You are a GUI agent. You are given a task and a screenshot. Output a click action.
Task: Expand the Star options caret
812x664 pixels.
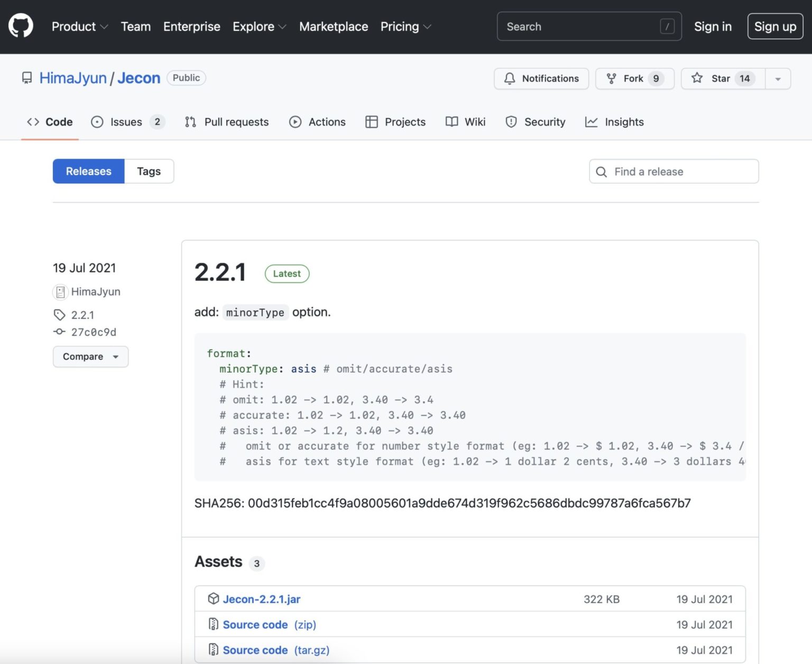click(x=778, y=78)
